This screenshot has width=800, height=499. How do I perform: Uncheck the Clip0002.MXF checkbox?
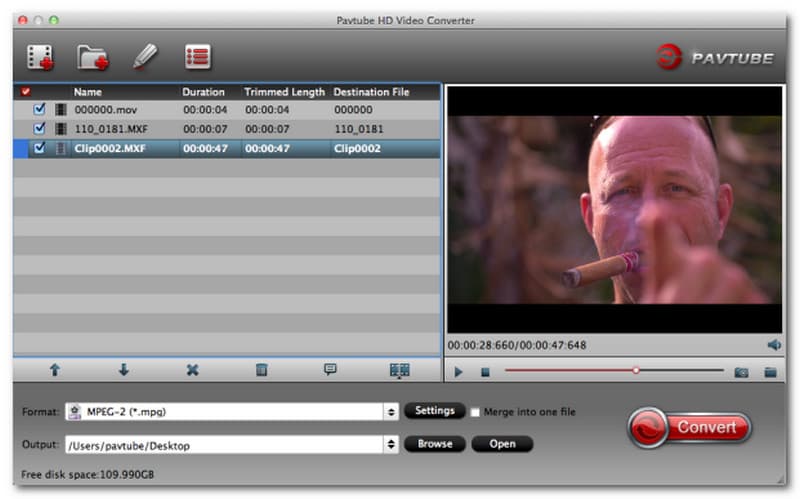pyautogui.click(x=39, y=148)
